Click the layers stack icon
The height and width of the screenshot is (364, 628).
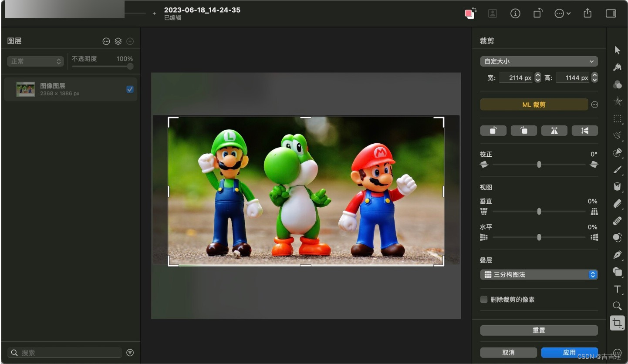(118, 41)
